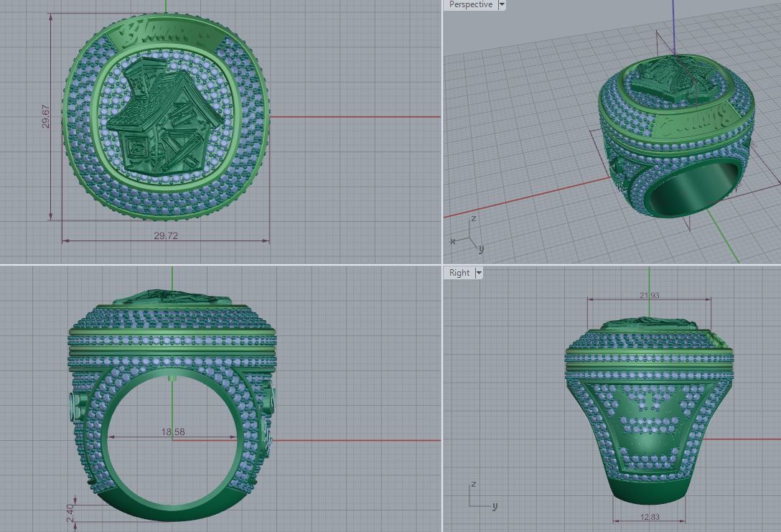Click the ring model in Perspective viewport
The width and height of the screenshot is (781, 532).
[x=677, y=136]
